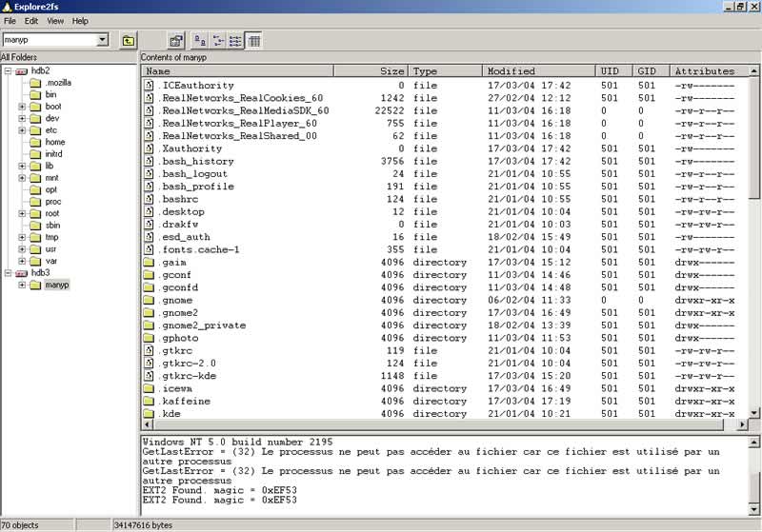Click the Explore2fs title bar app icon
The height and width of the screenshot is (532, 762).
[x=7, y=7]
